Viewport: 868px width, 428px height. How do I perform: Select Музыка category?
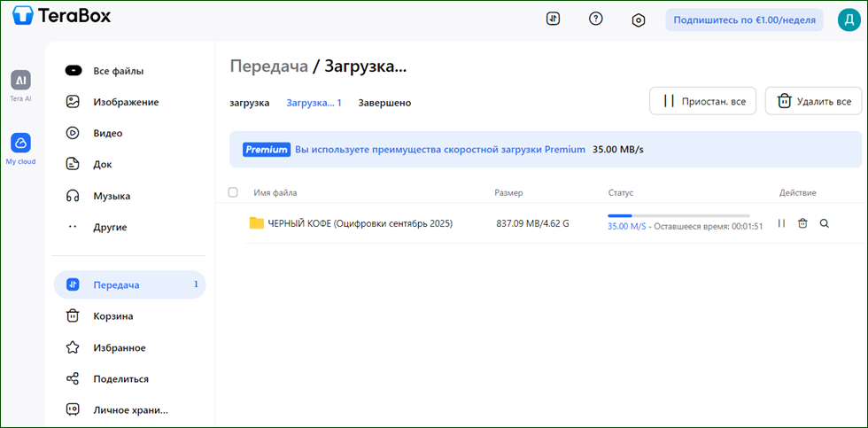(x=112, y=196)
